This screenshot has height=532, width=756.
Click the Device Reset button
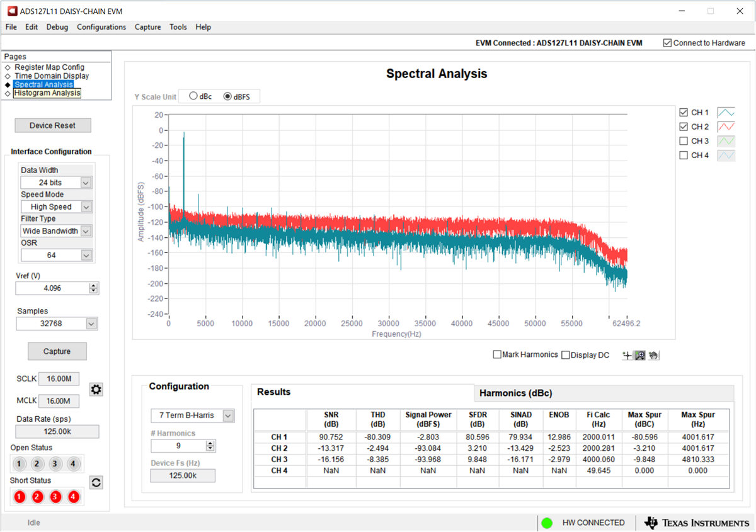coord(53,125)
